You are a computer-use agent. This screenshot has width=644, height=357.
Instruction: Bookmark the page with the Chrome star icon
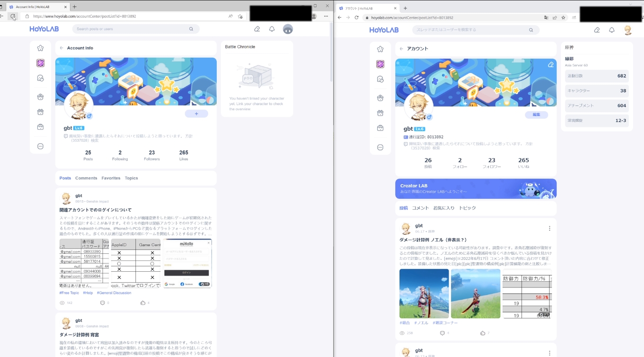(x=563, y=18)
